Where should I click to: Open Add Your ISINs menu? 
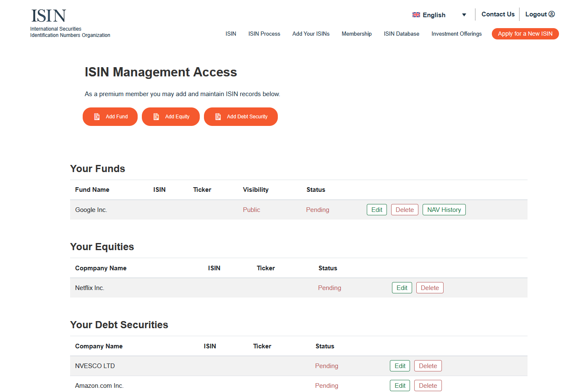[311, 34]
